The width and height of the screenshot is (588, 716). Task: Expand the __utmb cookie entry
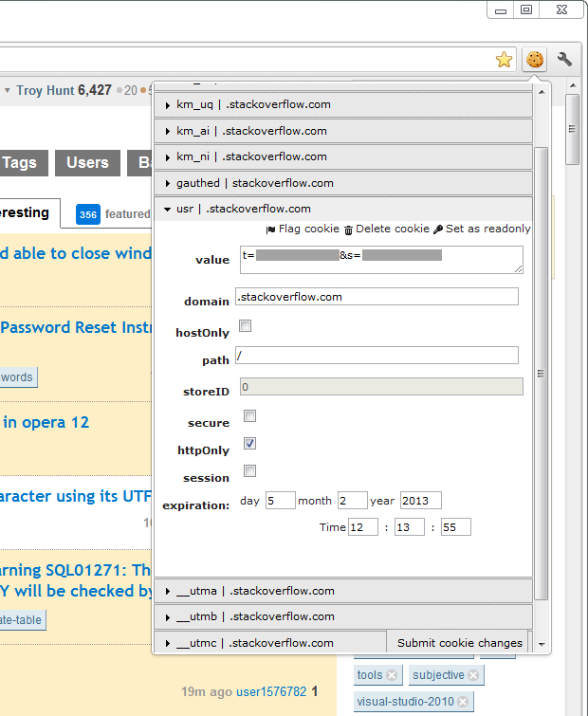[x=343, y=616]
